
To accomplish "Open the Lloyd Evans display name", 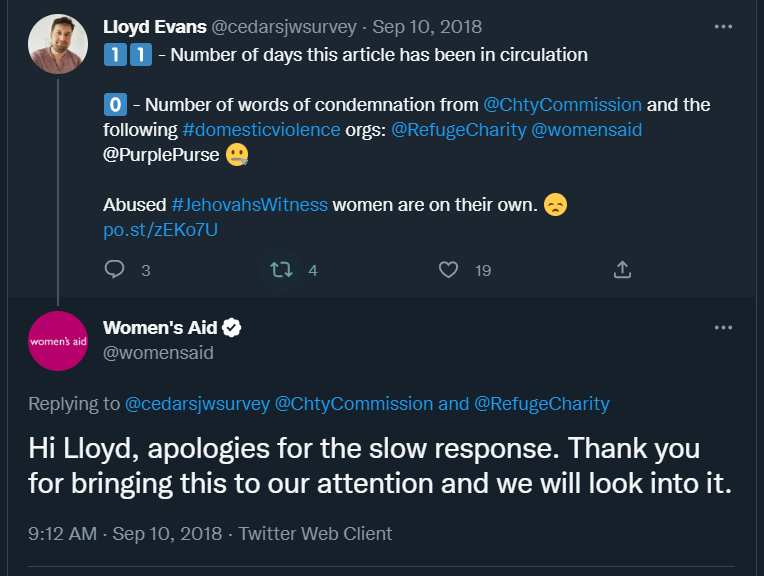I will coord(154,27).
